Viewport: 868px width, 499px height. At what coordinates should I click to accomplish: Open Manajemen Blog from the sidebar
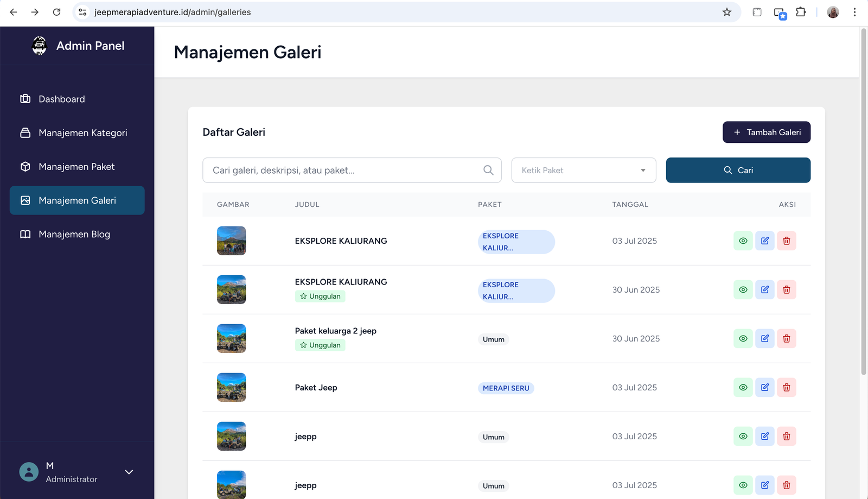(x=74, y=234)
